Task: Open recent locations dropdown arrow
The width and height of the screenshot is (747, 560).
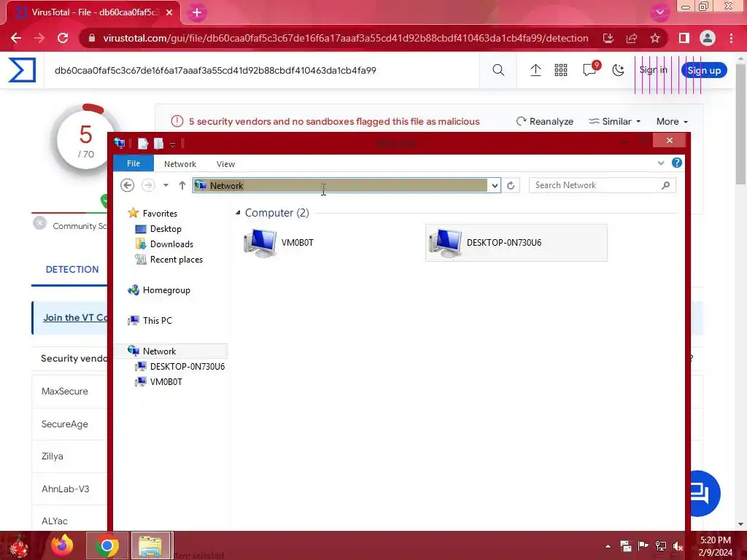Action: pos(166,185)
